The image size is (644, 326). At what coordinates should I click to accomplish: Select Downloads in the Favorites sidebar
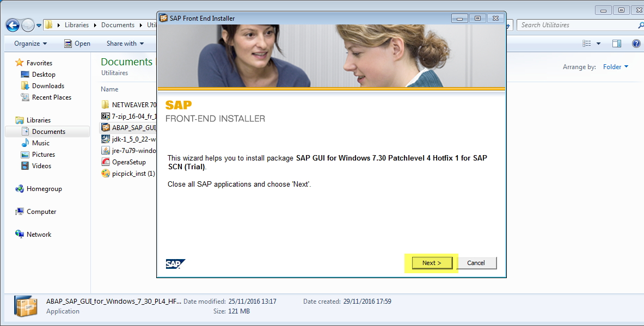tap(48, 85)
